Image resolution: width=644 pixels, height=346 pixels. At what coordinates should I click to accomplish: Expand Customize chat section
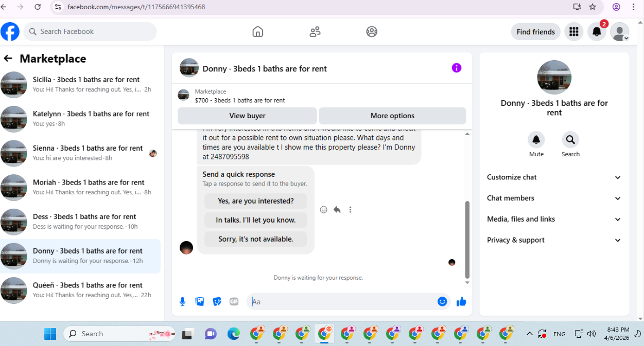pos(554,177)
